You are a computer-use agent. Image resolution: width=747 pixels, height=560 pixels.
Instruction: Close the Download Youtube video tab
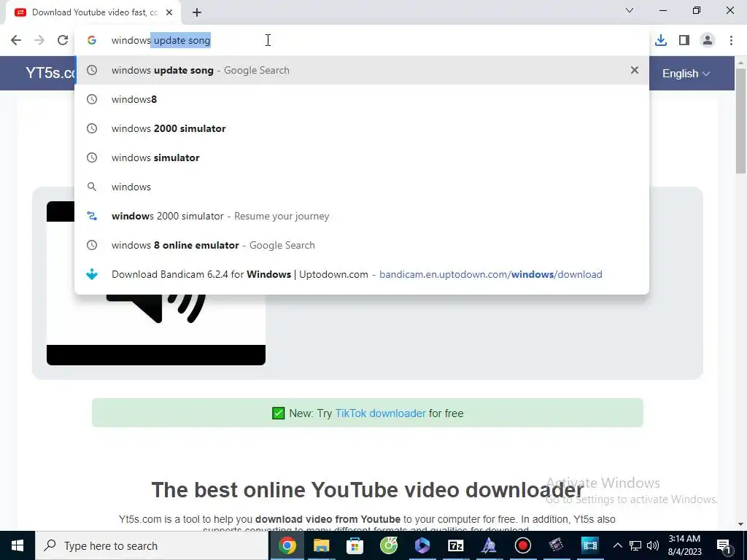(169, 12)
